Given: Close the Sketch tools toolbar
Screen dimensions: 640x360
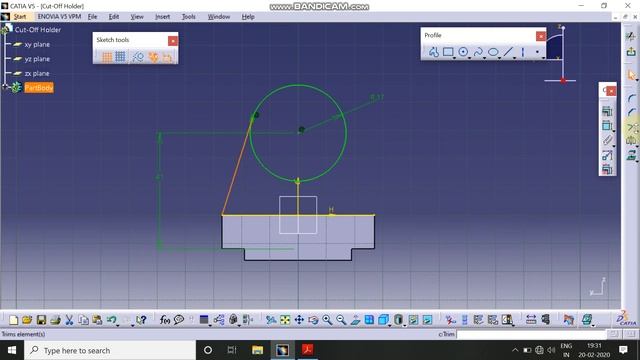Looking at the screenshot, I should (173, 41).
